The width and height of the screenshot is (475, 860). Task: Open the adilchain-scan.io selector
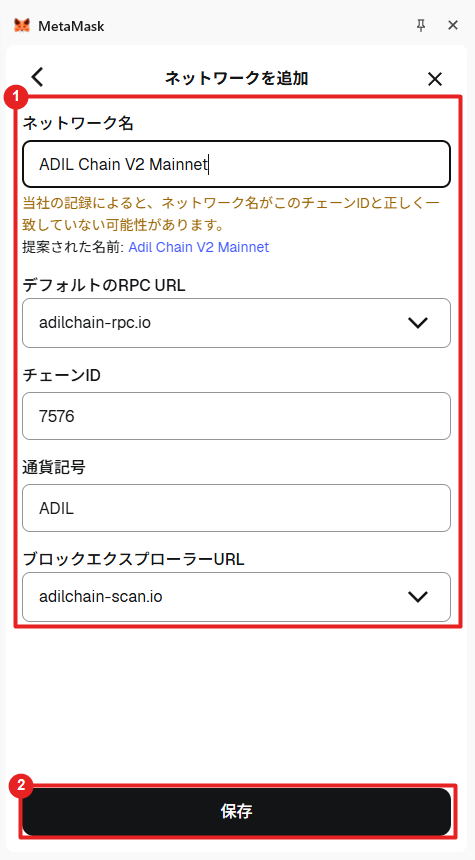(236, 597)
